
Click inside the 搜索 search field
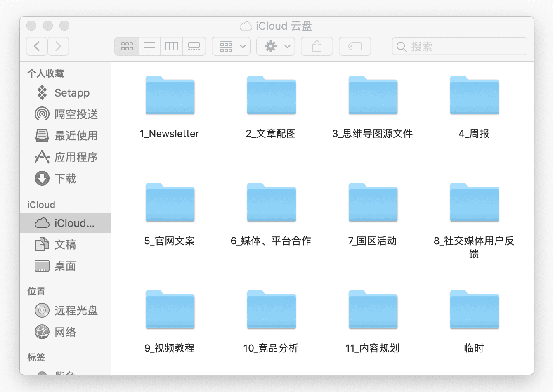pos(459,46)
